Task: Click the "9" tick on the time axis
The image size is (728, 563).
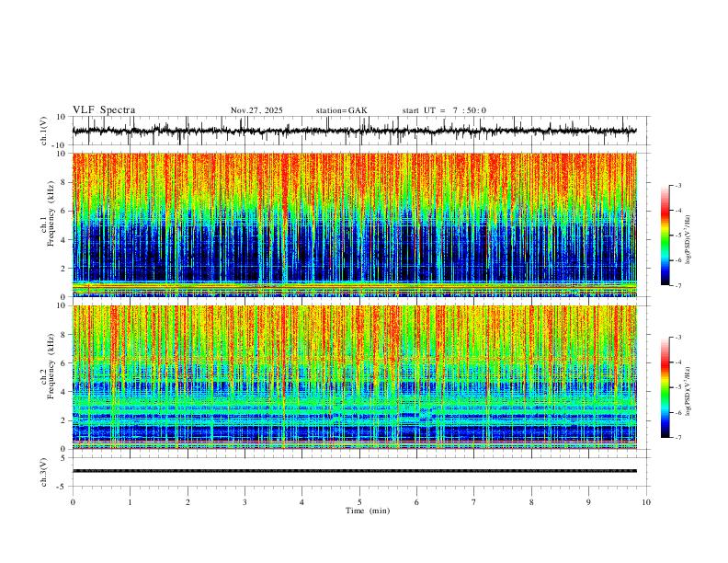Action: 588,502
